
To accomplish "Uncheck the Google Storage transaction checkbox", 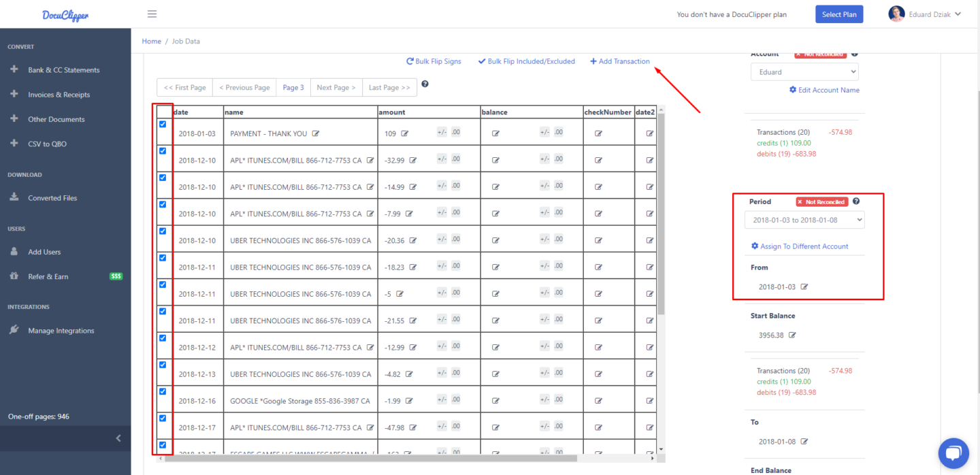I will [163, 391].
